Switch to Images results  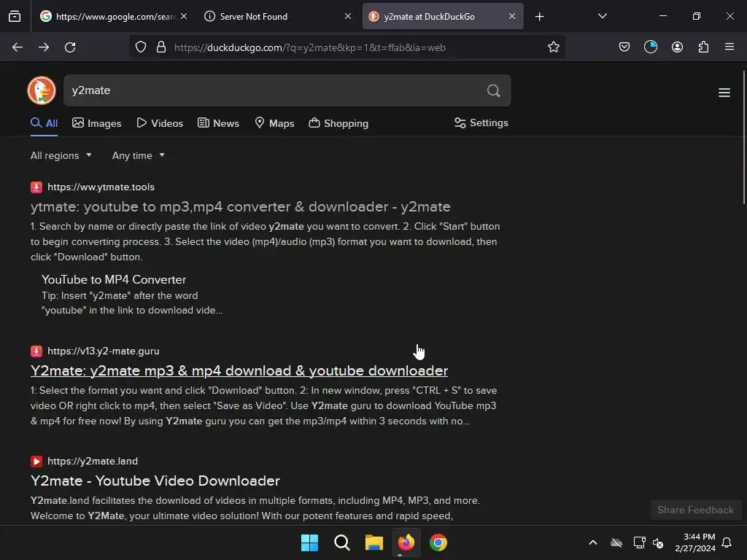(97, 123)
